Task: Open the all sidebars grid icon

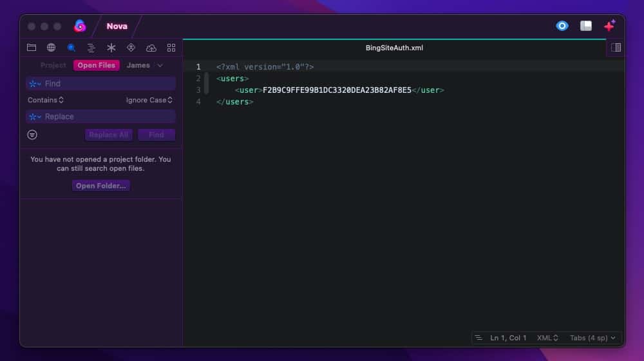Action: 171,48
